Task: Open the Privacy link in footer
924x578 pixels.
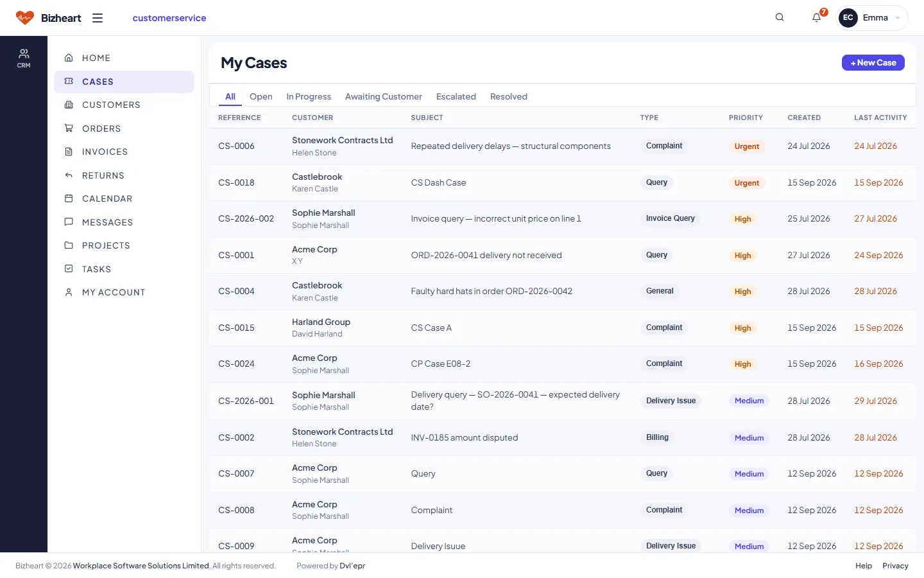Action: coord(895,566)
